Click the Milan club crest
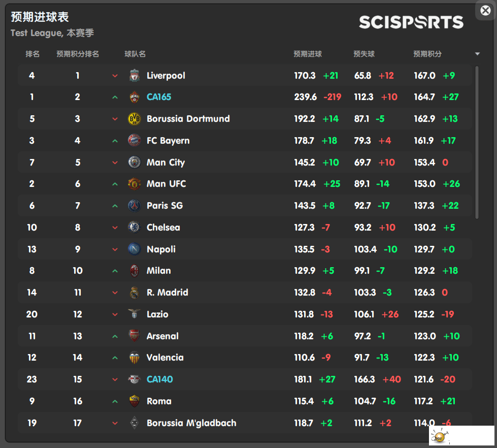This screenshot has height=448, width=497. 134,271
